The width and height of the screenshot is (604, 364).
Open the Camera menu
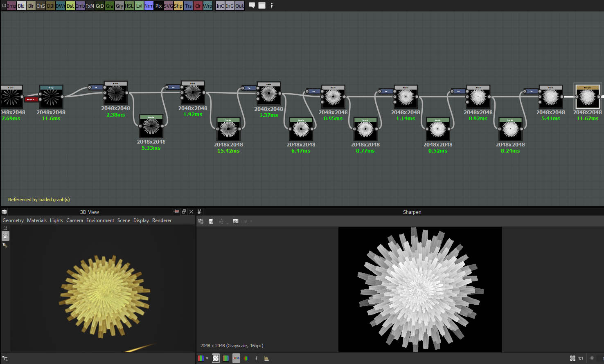point(74,220)
